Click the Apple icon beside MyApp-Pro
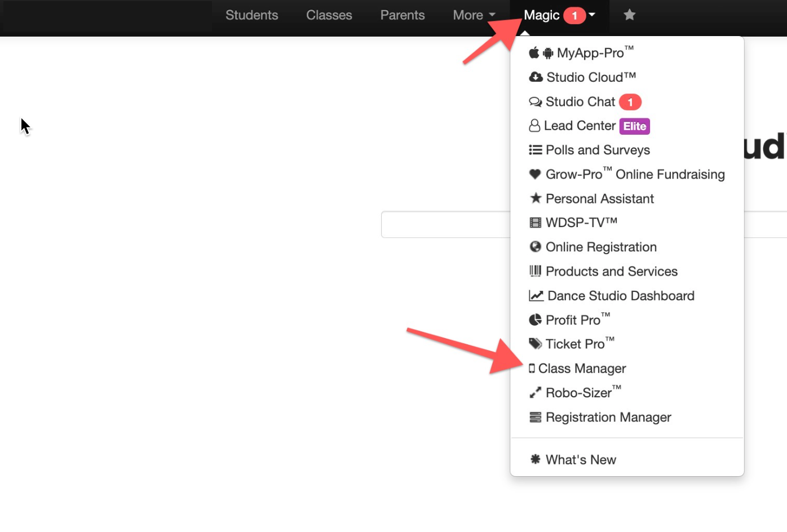The height and width of the screenshot is (532, 787). coord(534,52)
